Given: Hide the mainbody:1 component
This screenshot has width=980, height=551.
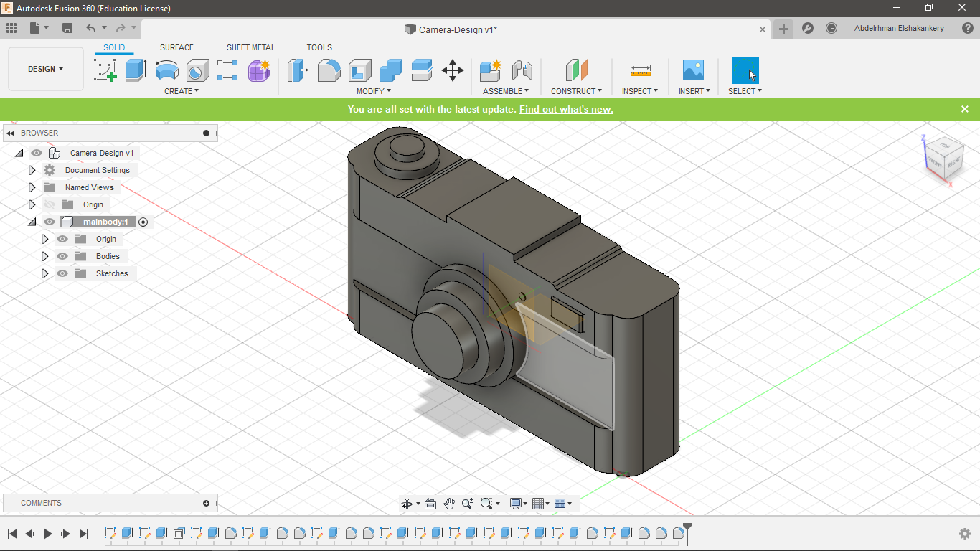Looking at the screenshot, I should tap(50, 222).
